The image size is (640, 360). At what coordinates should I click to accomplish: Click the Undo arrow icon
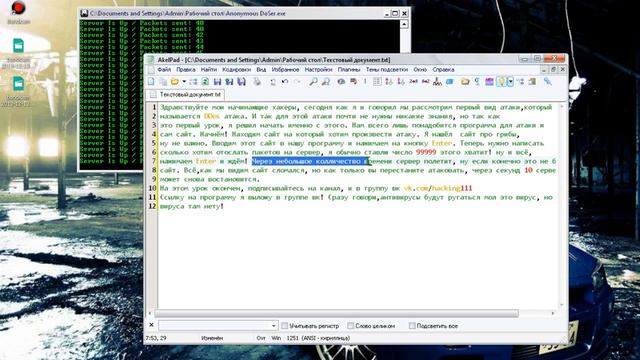[285, 82]
